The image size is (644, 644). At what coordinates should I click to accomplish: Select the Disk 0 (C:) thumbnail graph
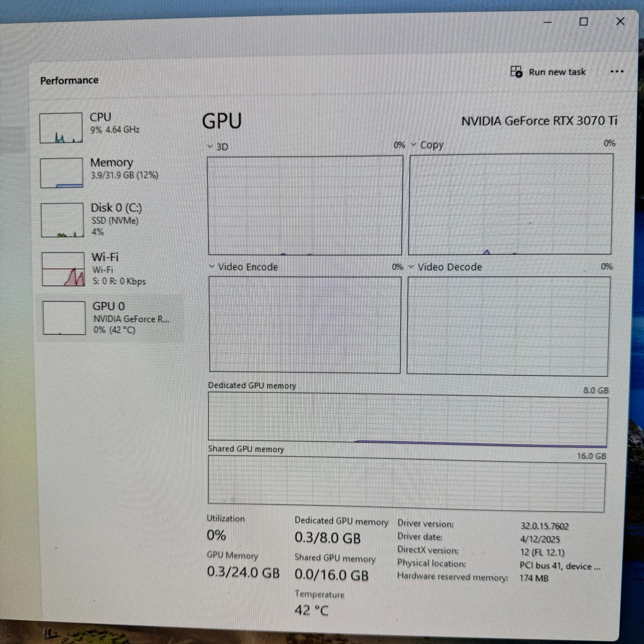[62, 220]
